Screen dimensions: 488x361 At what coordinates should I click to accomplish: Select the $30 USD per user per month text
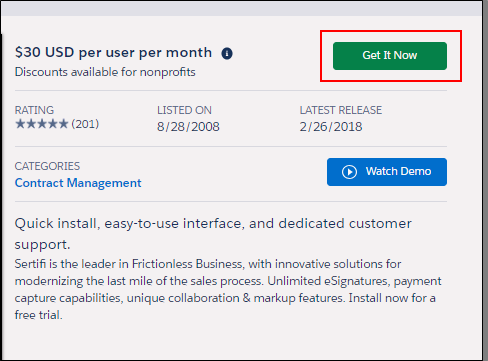point(113,53)
